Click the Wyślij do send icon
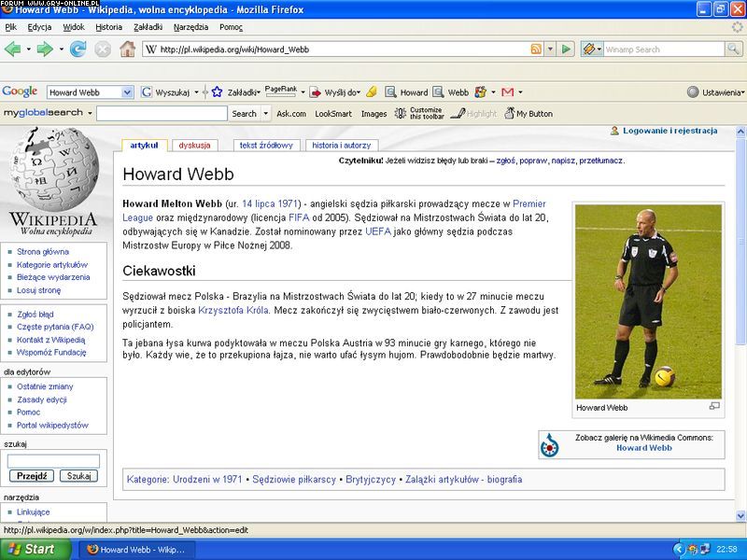The width and height of the screenshot is (747, 560). coord(316,92)
